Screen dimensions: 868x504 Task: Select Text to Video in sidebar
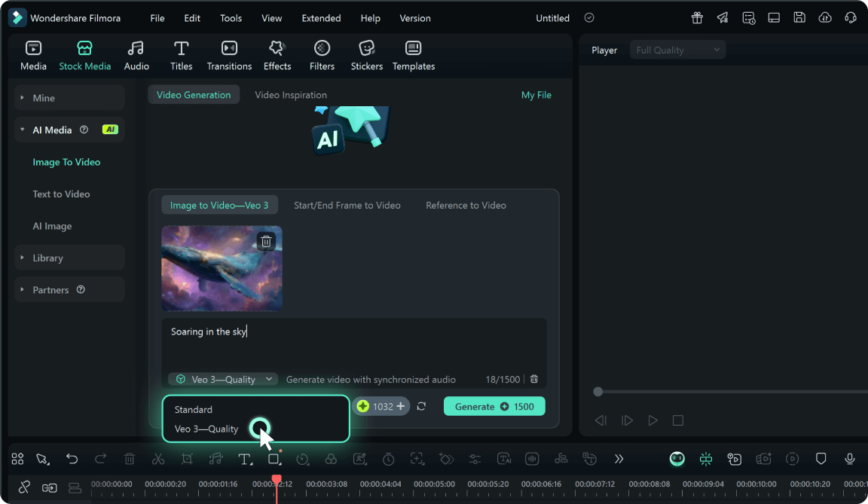click(61, 194)
